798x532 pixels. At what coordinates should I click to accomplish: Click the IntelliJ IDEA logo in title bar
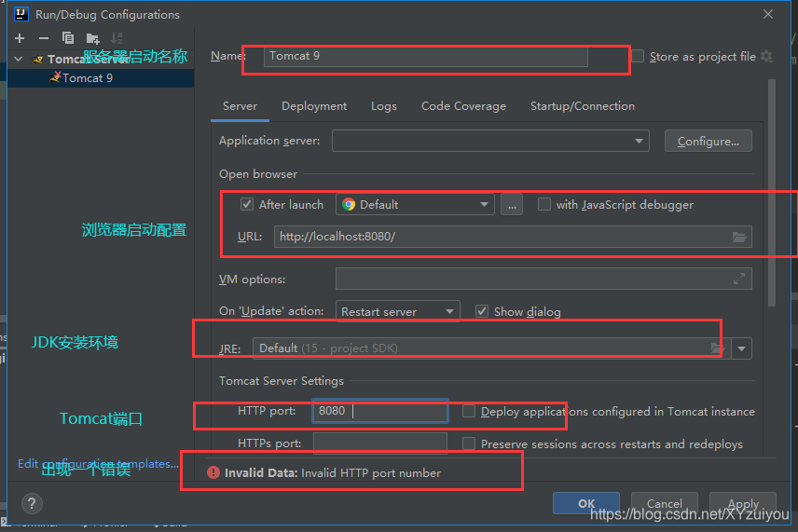pyautogui.click(x=21, y=14)
